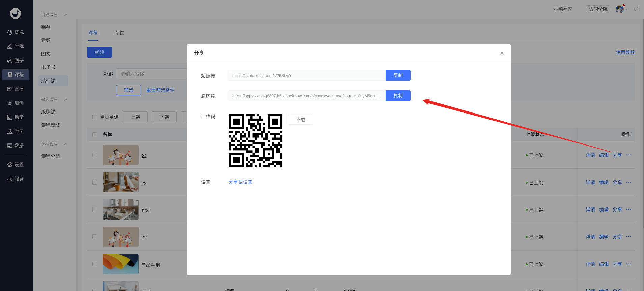
Task: Open the 分享语设置 link
Action: point(241,182)
